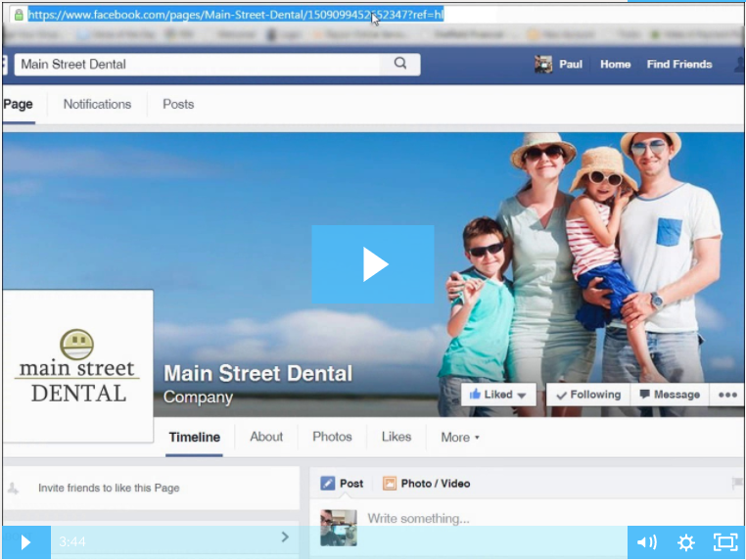Open video settings gear icon

coord(685,542)
